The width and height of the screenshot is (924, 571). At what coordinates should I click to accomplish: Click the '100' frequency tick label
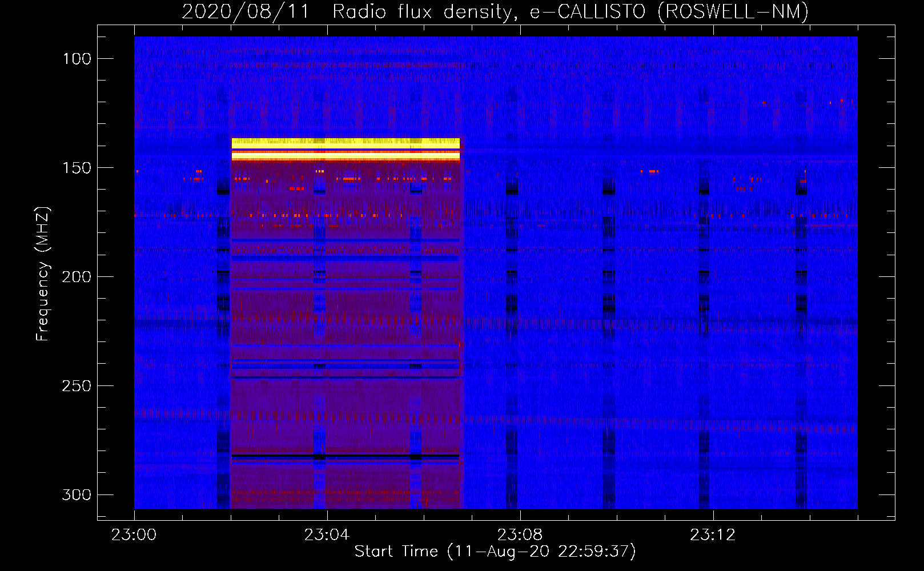coord(77,59)
